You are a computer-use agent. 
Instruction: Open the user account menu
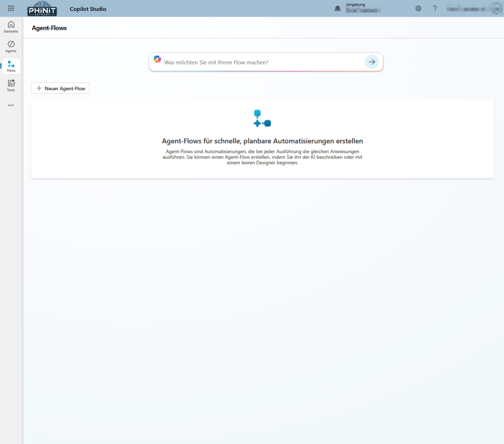(472, 8)
